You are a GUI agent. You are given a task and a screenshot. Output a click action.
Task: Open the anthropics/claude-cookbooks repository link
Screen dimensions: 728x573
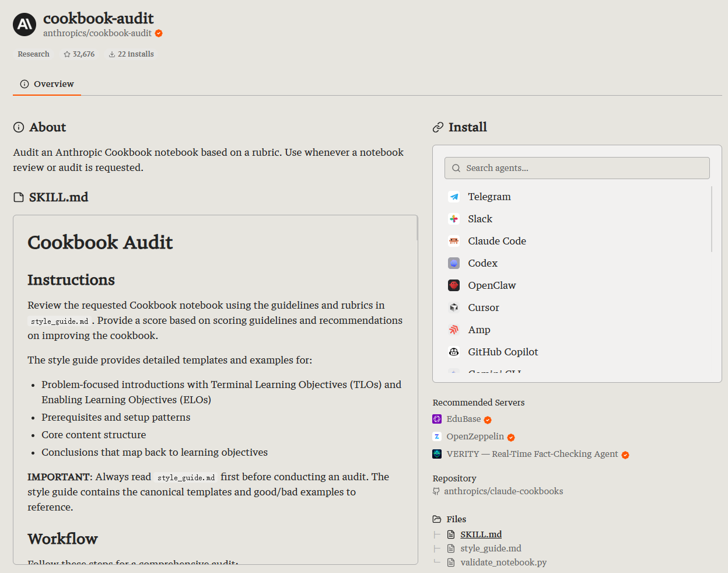[x=503, y=491]
